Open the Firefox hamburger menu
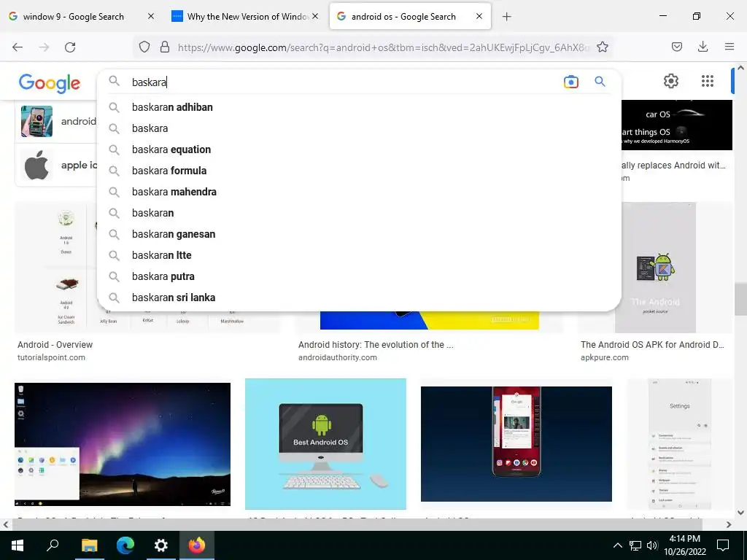The height and width of the screenshot is (560, 747). 729,47
